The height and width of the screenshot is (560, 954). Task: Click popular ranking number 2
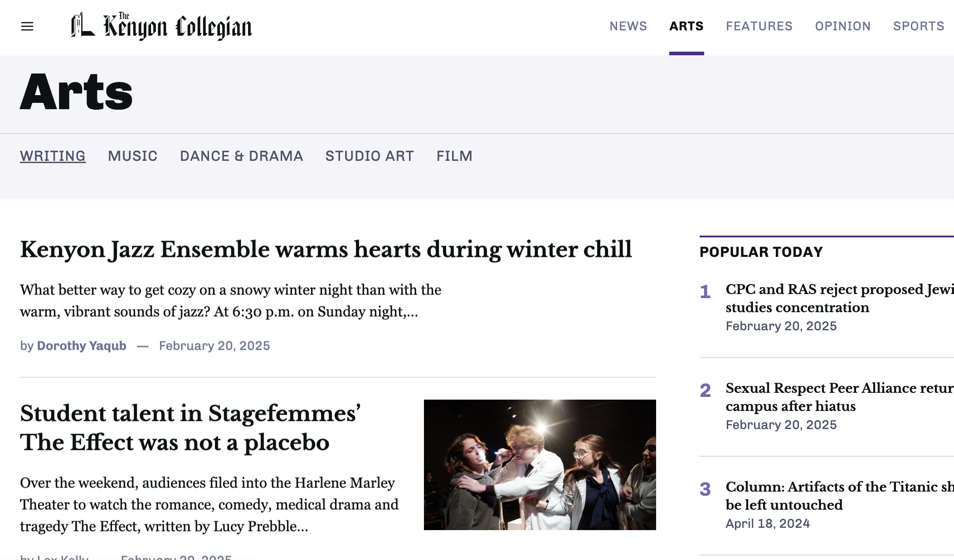pyautogui.click(x=705, y=391)
